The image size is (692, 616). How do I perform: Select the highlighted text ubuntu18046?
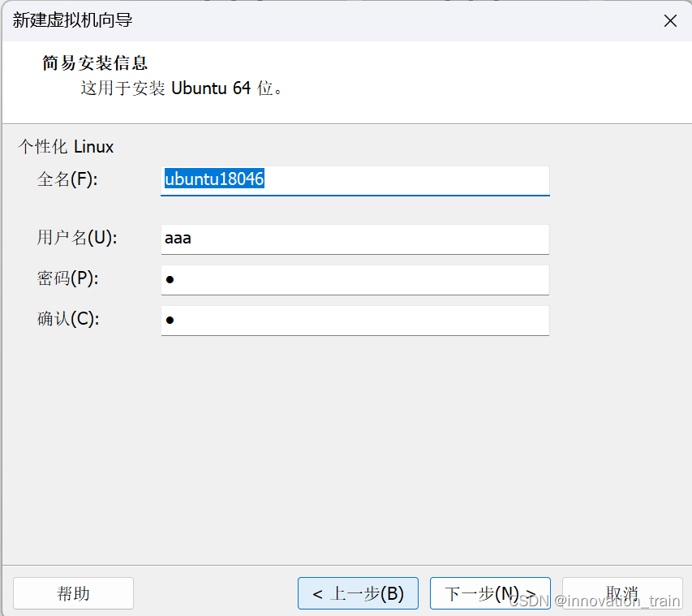tap(213, 179)
